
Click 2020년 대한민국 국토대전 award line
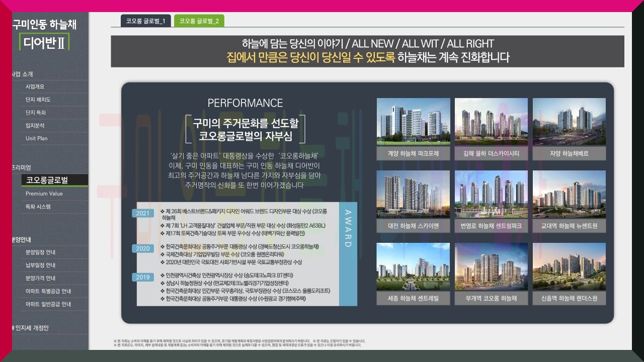pyautogui.click(x=231, y=262)
